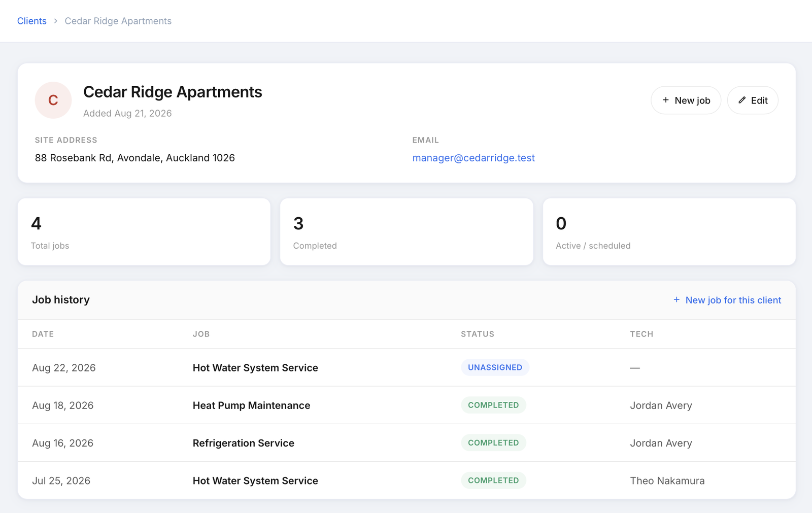
Task: Select the 88 Rosebank Rd site address
Action: tap(135, 158)
